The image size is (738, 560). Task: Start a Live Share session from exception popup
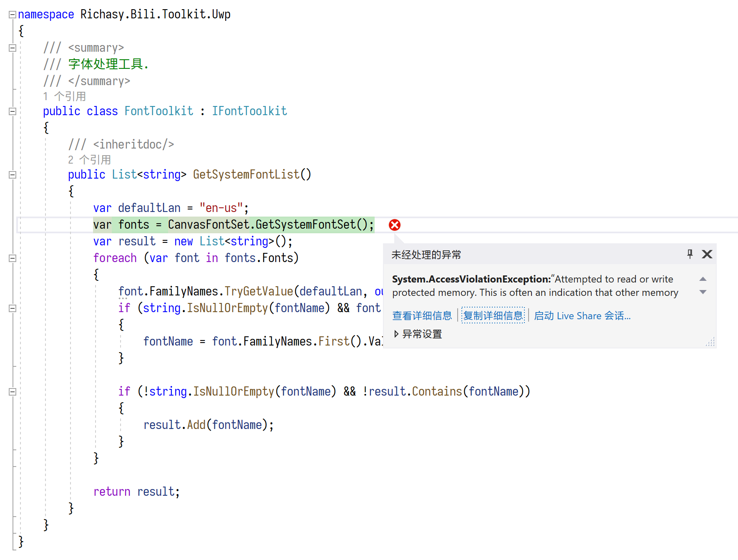(582, 316)
